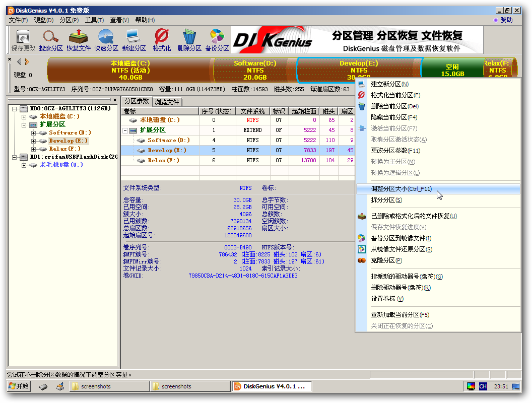Expand the Develop (E:) tree node
532x403 pixels.
[x=33, y=141]
